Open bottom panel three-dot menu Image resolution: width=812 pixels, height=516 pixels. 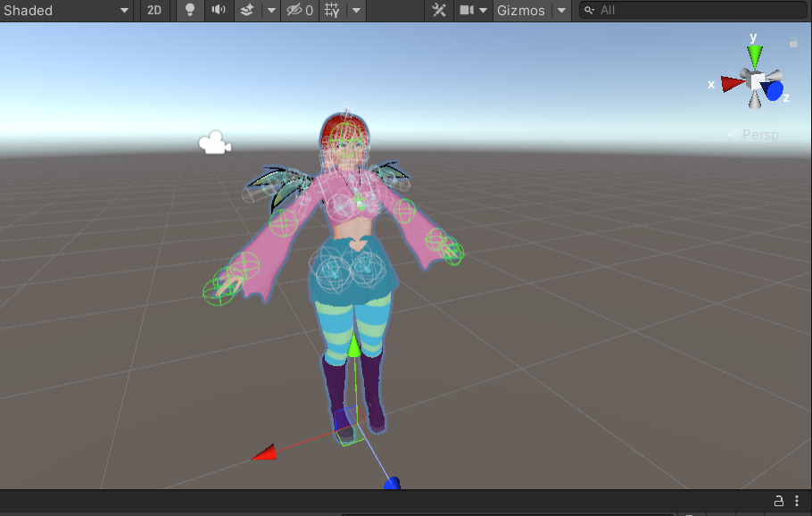(797, 501)
